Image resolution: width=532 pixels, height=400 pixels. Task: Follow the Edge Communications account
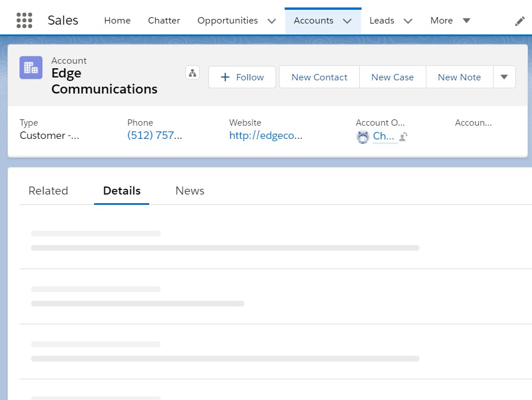[x=242, y=77]
